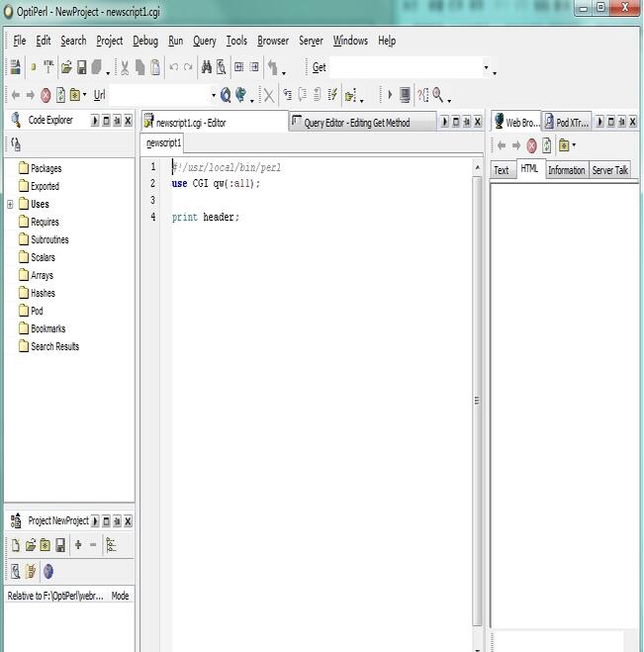Click the plus Add to project icon
The width and height of the screenshot is (644, 652).
(x=78, y=544)
